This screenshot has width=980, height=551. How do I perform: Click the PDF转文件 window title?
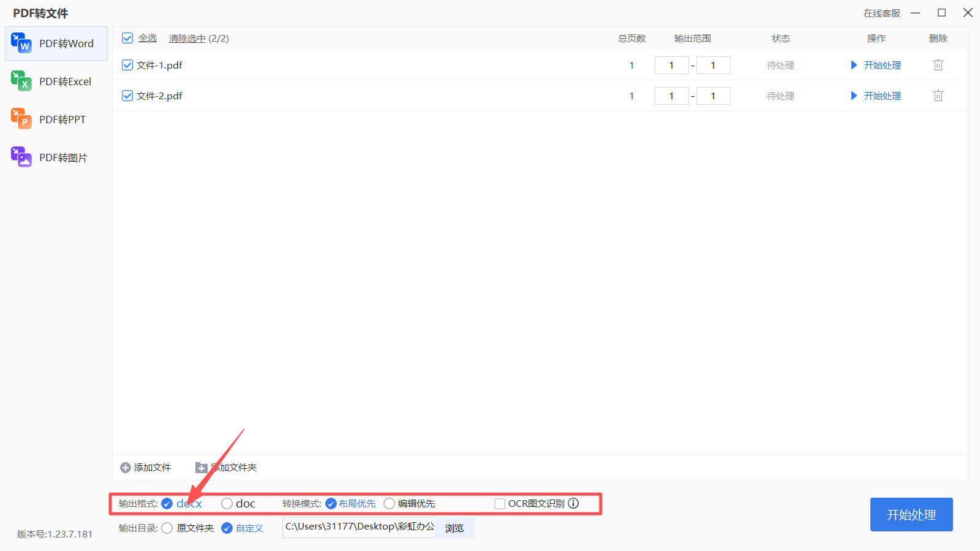pyautogui.click(x=40, y=13)
